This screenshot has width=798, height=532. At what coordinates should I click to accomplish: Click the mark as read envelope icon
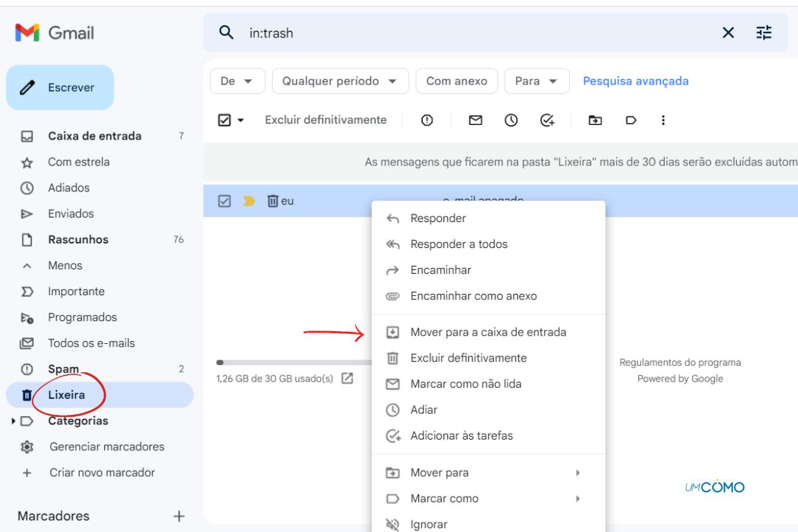tap(475, 120)
